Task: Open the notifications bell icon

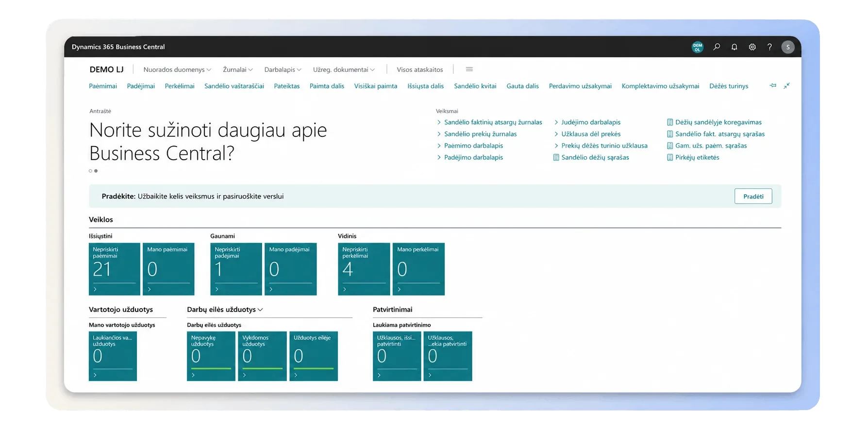Action: 734,47
